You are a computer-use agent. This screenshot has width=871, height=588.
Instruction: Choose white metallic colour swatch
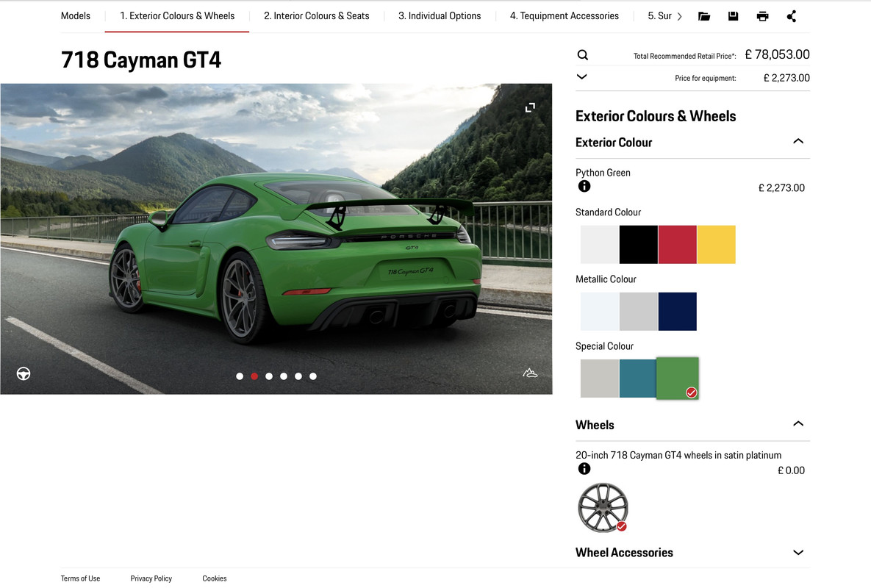pos(599,312)
